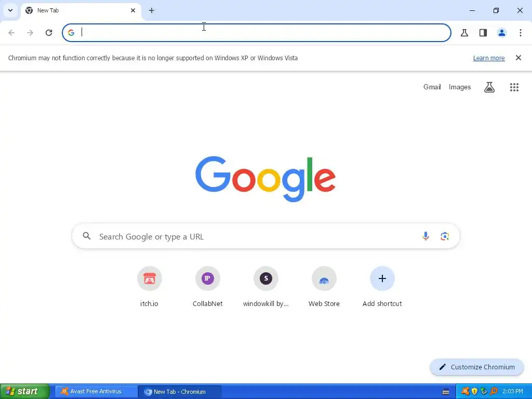The height and width of the screenshot is (399, 532).
Task: Add a new shortcut tile
Action: (x=382, y=287)
